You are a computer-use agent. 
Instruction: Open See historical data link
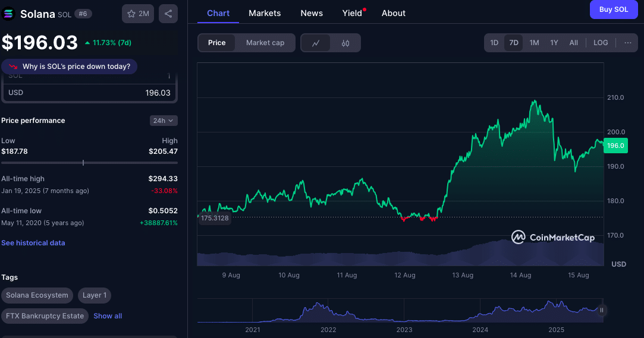coord(33,243)
